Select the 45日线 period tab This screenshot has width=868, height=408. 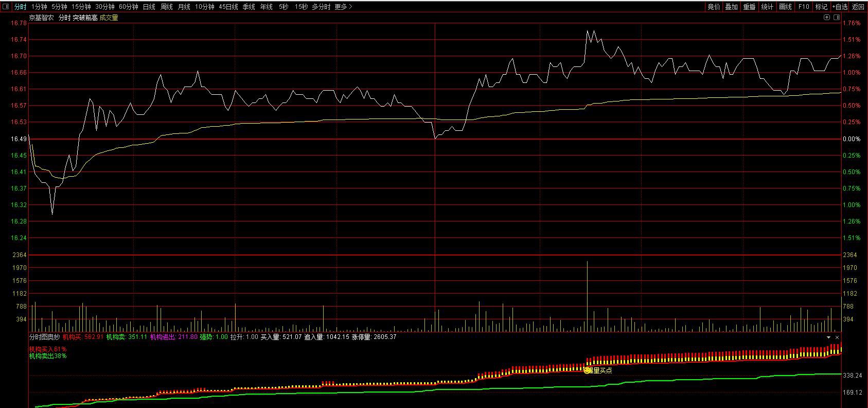pyautogui.click(x=228, y=7)
